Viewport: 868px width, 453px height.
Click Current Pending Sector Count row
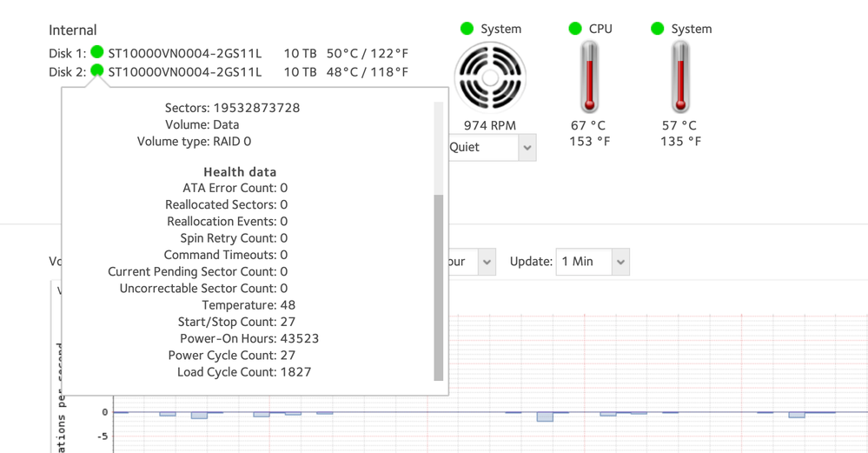click(197, 272)
